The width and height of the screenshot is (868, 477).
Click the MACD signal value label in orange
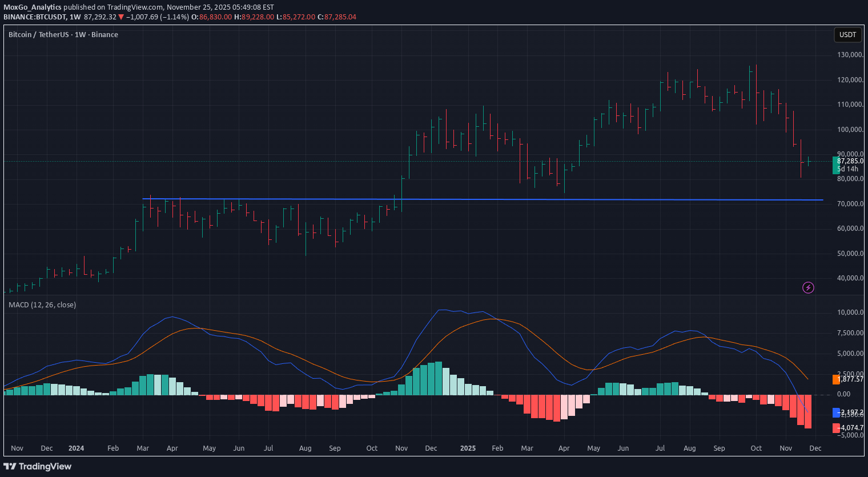(x=849, y=379)
